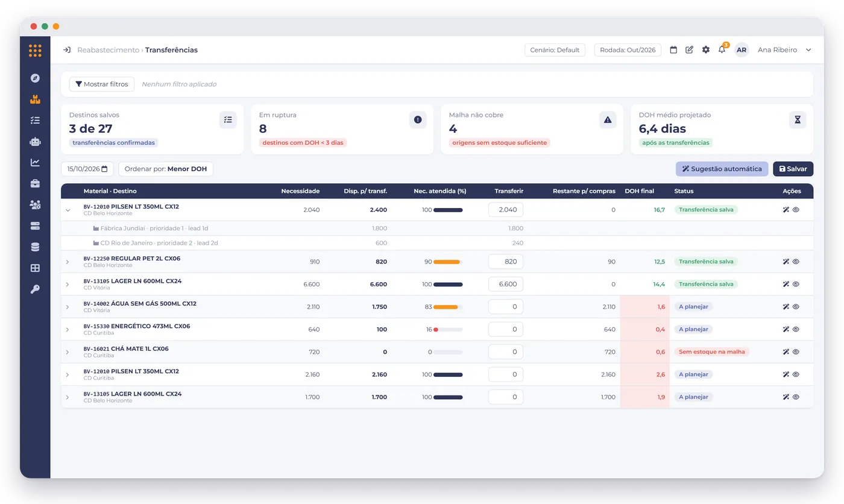
Task: Click Transferir input for LAGER LN 600ML Vitória
Action: point(505,284)
